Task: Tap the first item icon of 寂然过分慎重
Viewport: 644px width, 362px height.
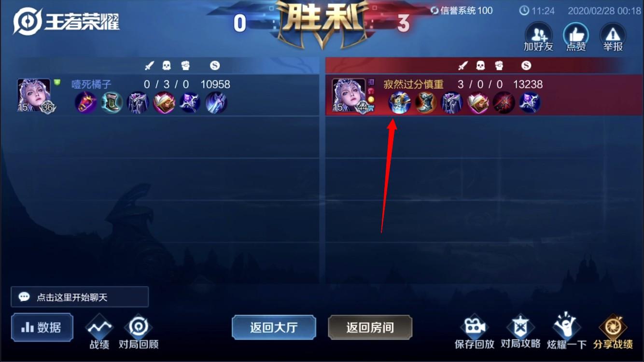Action: (x=400, y=103)
